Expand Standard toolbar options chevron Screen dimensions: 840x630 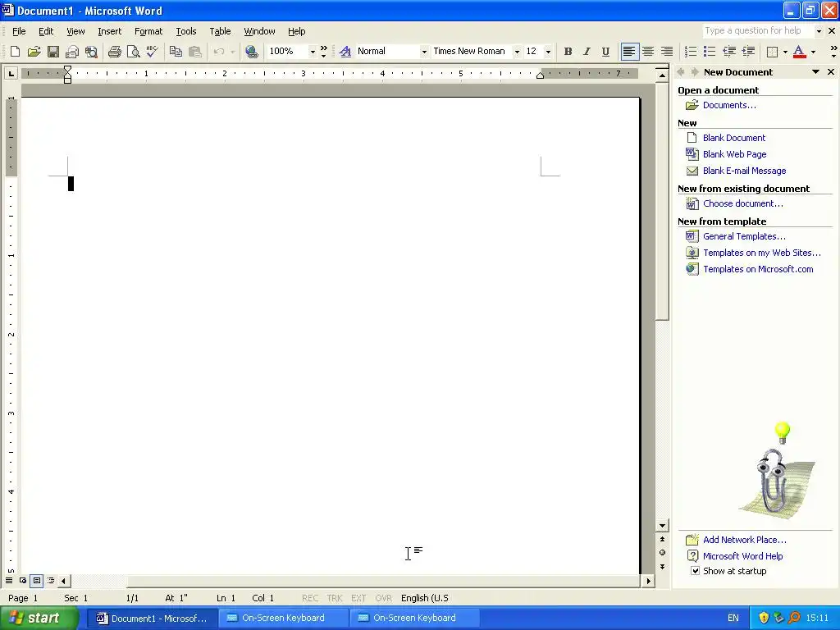323,52
